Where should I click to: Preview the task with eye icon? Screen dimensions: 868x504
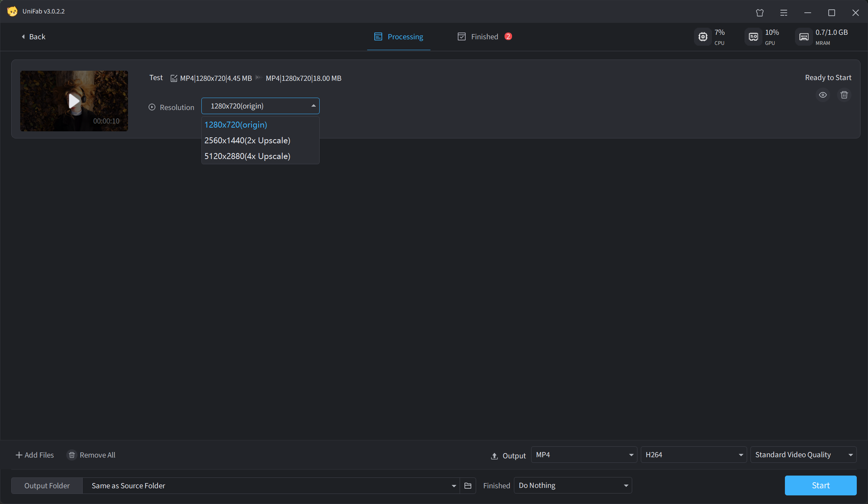[823, 95]
